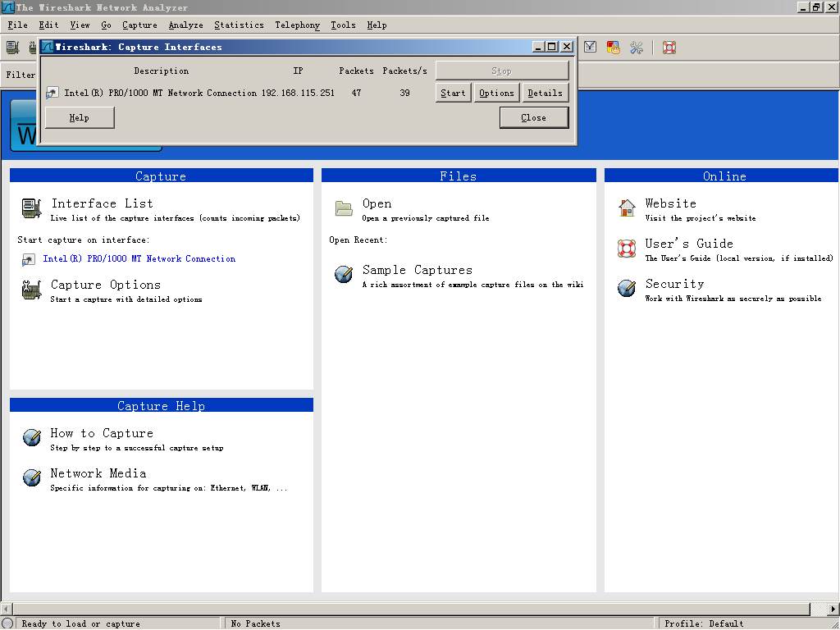The width and height of the screenshot is (840, 630).
Task: Open the Statistics menu
Action: [239, 25]
